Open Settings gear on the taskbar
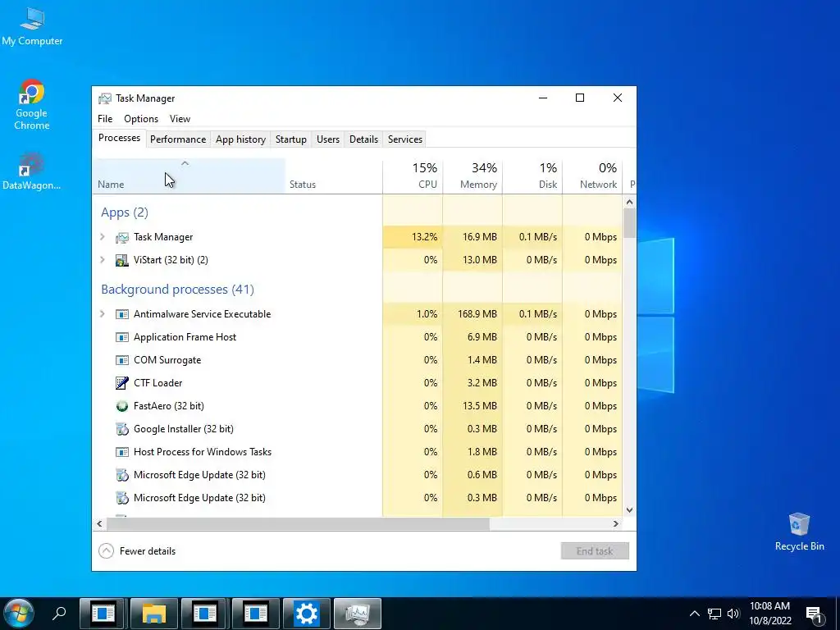Viewport: 840px width, 630px height. (307, 614)
